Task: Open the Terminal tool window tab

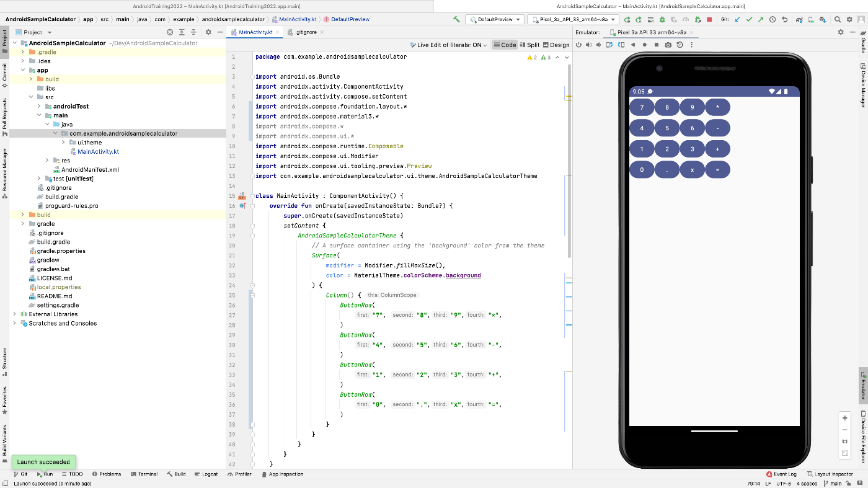Action: click(x=144, y=474)
